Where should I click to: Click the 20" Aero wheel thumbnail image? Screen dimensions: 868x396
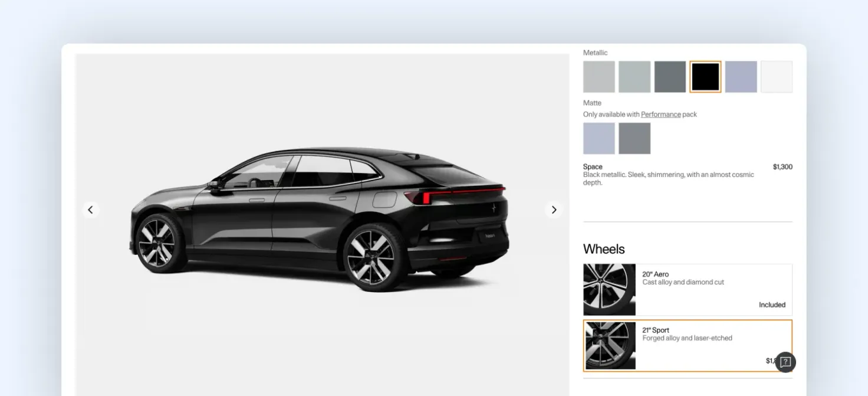pyautogui.click(x=610, y=289)
